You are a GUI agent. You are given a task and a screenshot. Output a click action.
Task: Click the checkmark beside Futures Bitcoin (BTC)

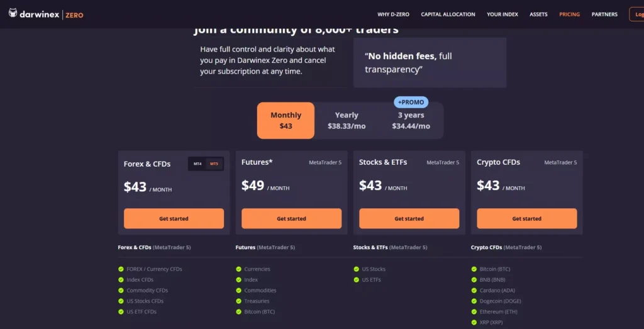[x=238, y=312]
